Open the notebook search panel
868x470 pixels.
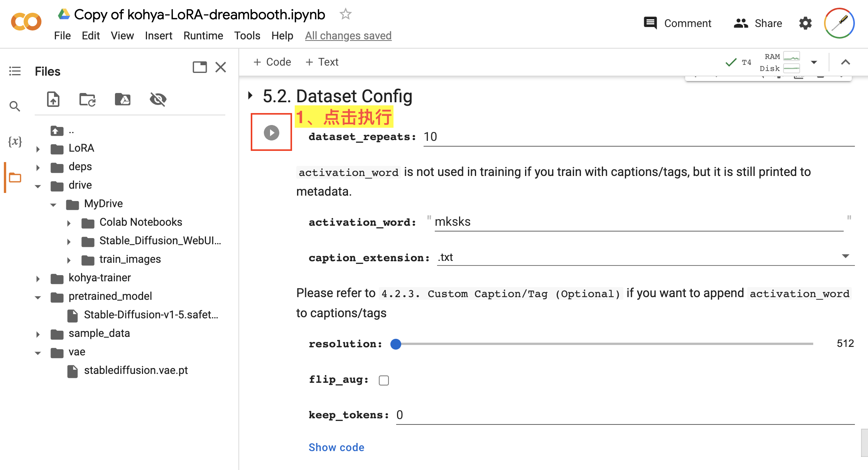[15, 106]
